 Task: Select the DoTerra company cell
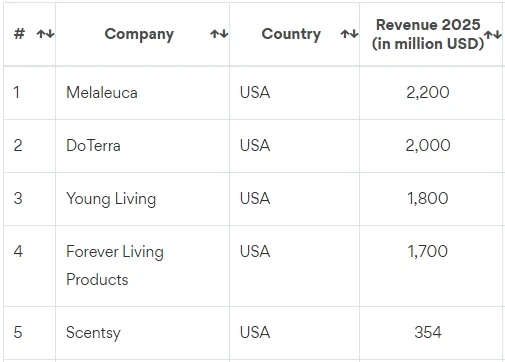pyautogui.click(x=143, y=146)
